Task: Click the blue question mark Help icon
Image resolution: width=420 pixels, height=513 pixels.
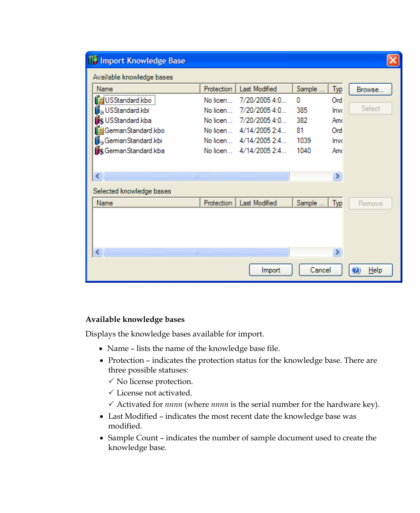Action: 356,270
